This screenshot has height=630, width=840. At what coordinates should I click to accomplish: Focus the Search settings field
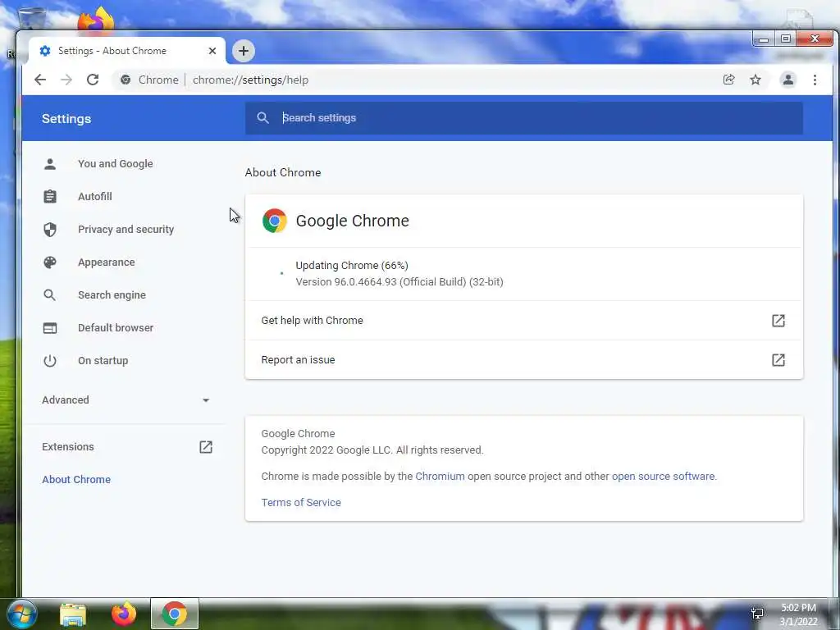524,118
